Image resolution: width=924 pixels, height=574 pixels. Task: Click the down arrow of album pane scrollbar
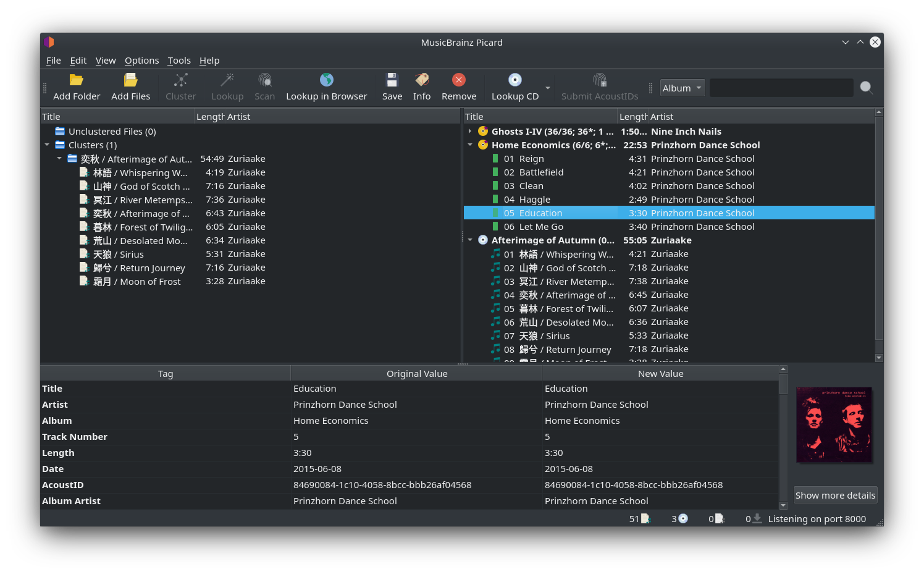tap(879, 358)
